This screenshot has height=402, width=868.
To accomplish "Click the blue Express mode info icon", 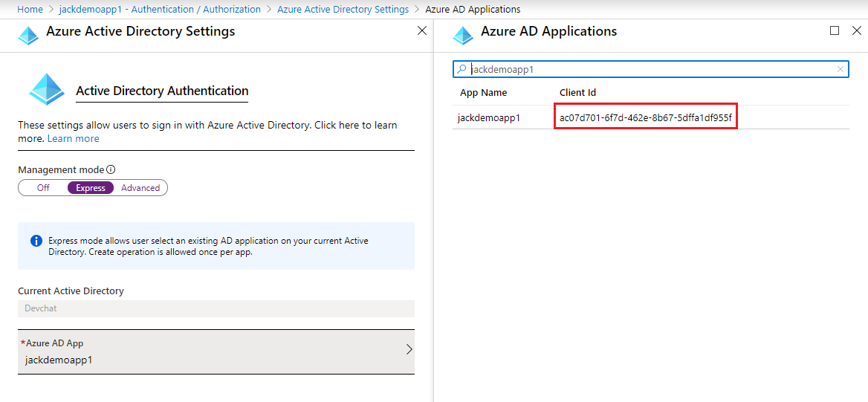I will pos(36,241).
